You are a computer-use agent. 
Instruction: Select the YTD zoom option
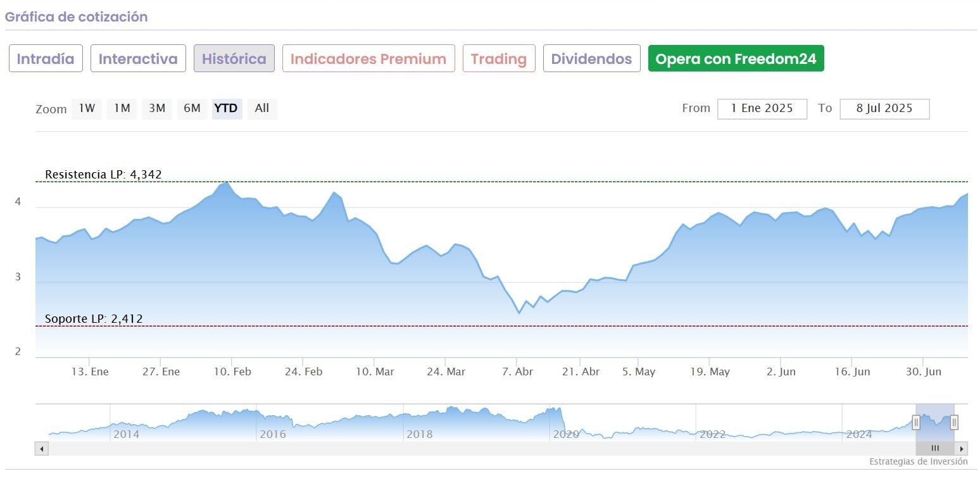click(226, 108)
